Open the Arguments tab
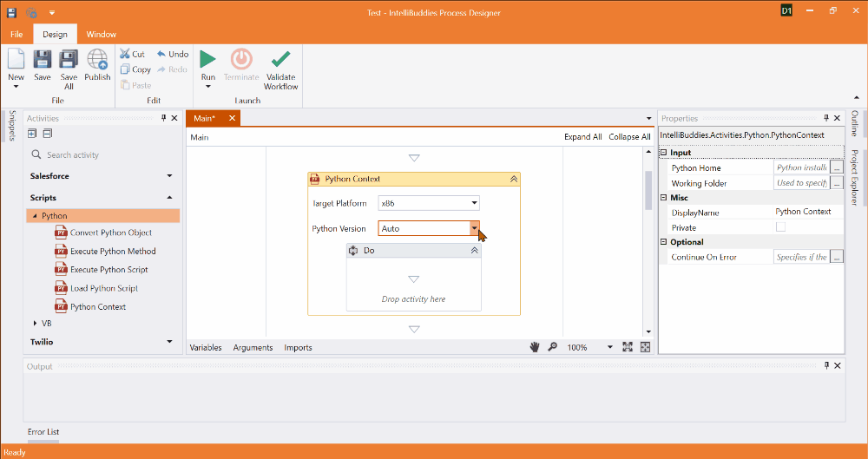 (253, 348)
